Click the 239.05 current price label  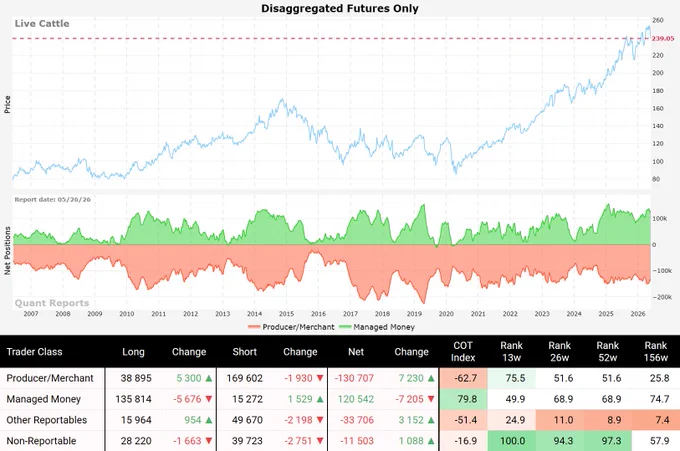(663, 39)
